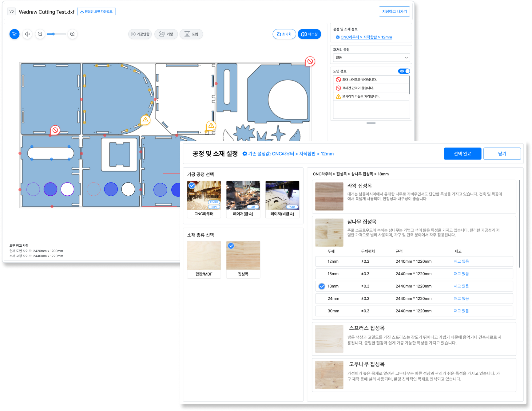Click the zoom out magnifier icon
Image resolution: width=532 pixels, height=411 pixels.
[x=40, y=34]
